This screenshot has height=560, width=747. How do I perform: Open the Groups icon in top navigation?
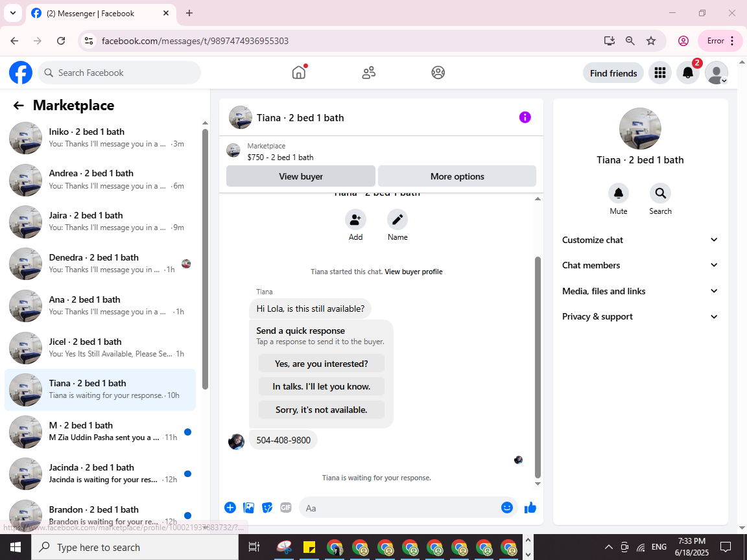[x=438, y=73]
